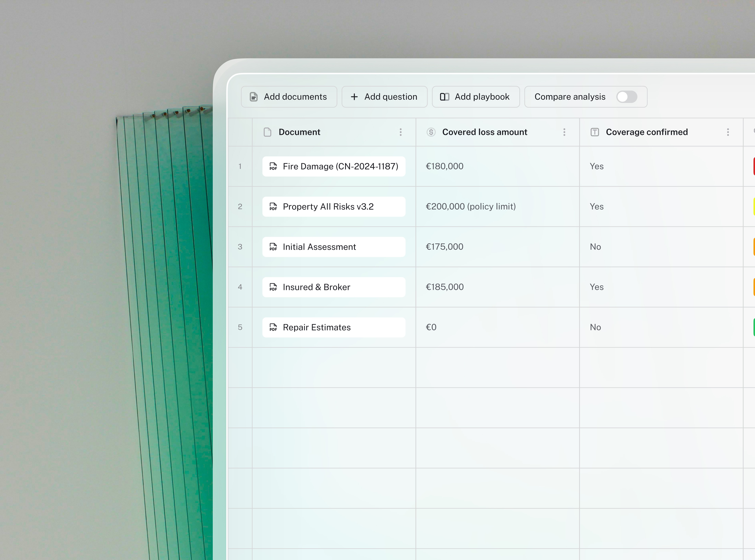Screen dimensions: 755x560
Task: Toggle the Compare analysis switch
Action: tap(626, 97)
